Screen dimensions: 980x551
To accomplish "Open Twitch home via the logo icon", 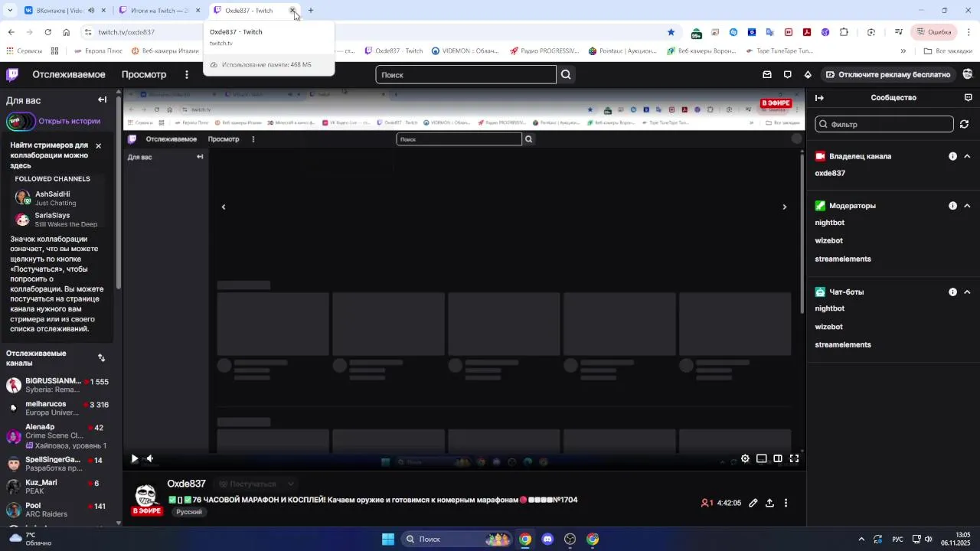I will coord(12,74).
